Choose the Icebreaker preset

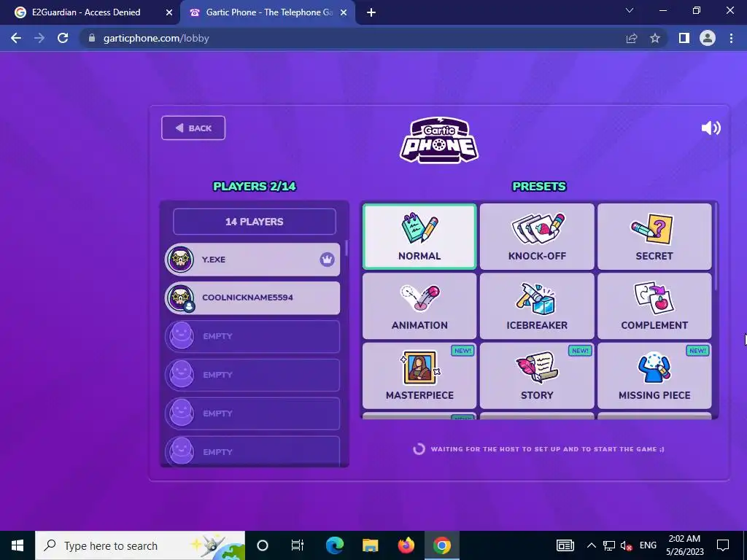(537, 306)
